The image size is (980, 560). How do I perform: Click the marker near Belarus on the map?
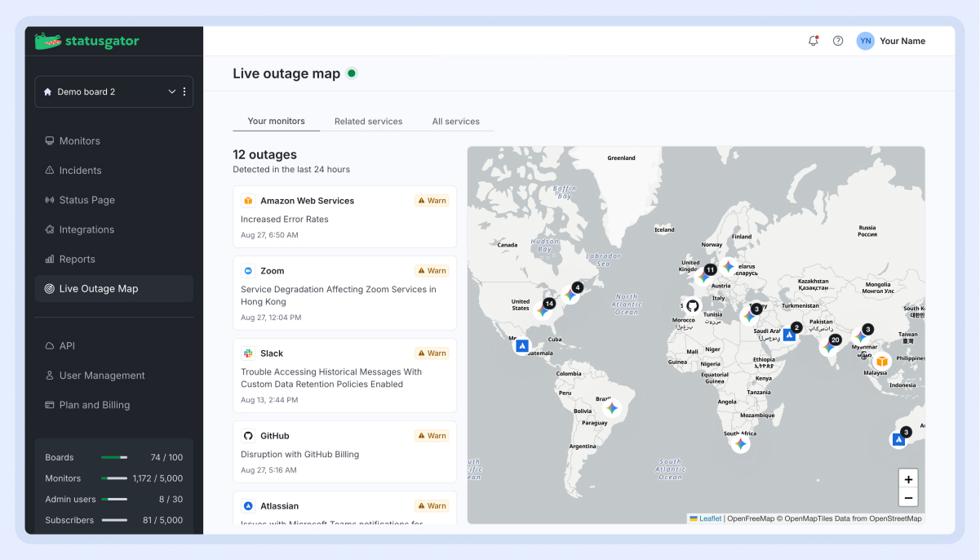pyautogui.click(x=728, y=266)
